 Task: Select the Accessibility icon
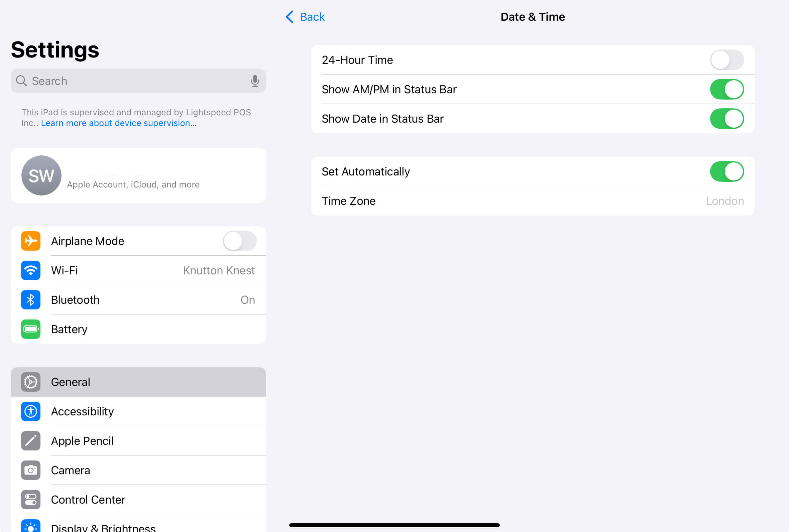[x=30, y=412]
